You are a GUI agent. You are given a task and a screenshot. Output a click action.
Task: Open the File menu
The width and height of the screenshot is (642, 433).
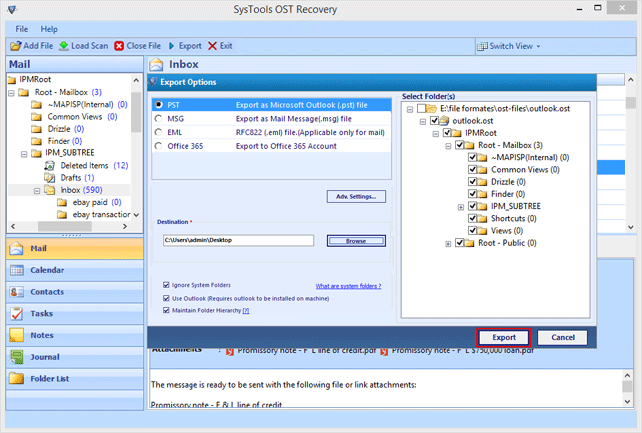(22, 29)
